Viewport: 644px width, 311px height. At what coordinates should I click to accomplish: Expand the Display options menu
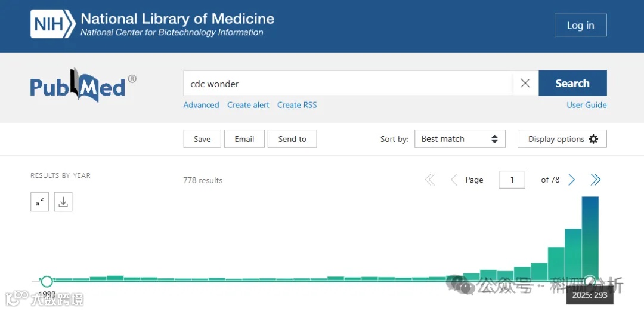(x=562, y=139)
